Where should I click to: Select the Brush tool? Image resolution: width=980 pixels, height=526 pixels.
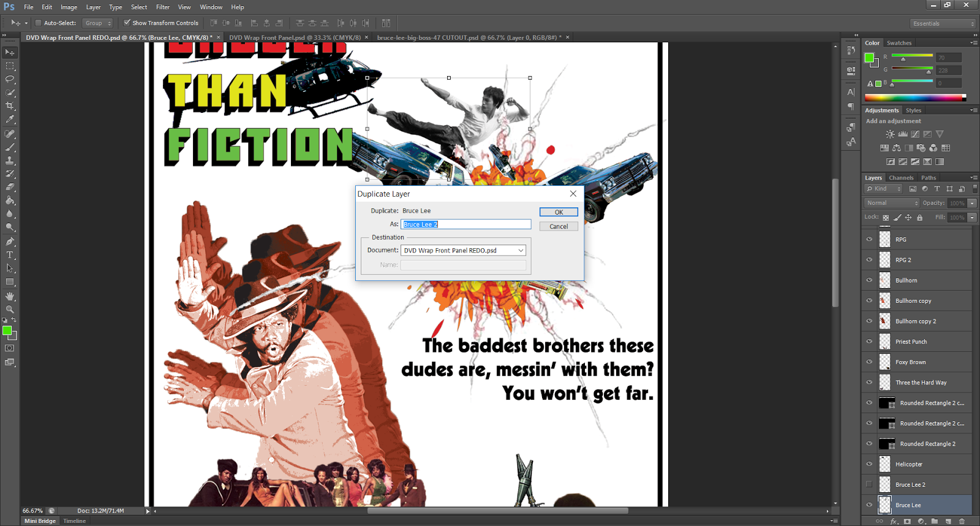point(10,147)
